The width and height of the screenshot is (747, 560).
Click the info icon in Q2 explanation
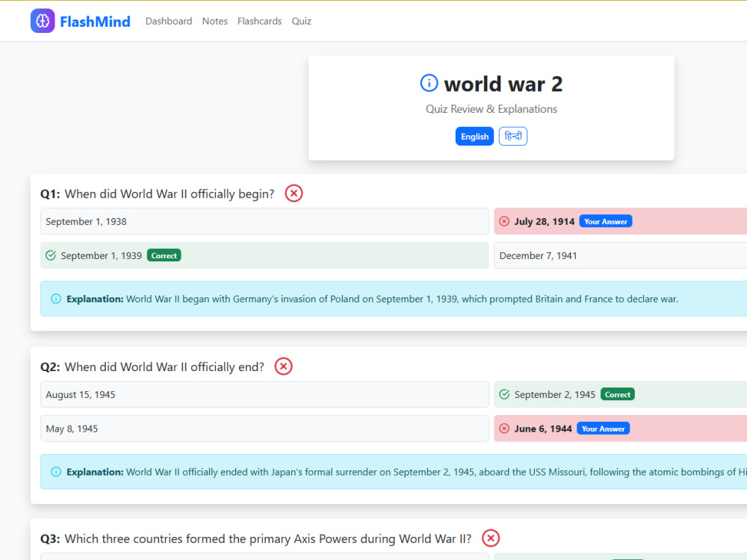click(x=56, y=472)
